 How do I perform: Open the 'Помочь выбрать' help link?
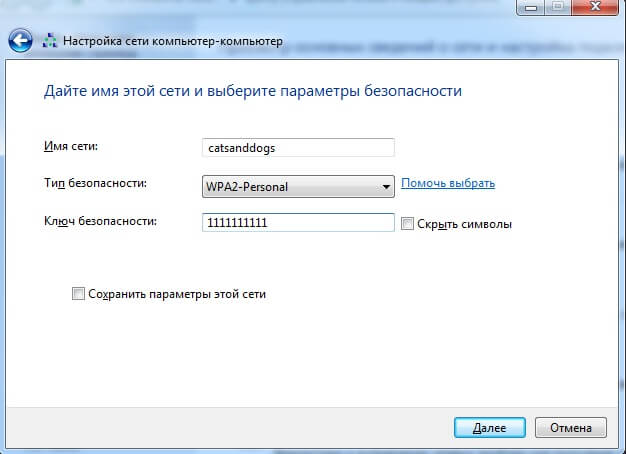448,184
